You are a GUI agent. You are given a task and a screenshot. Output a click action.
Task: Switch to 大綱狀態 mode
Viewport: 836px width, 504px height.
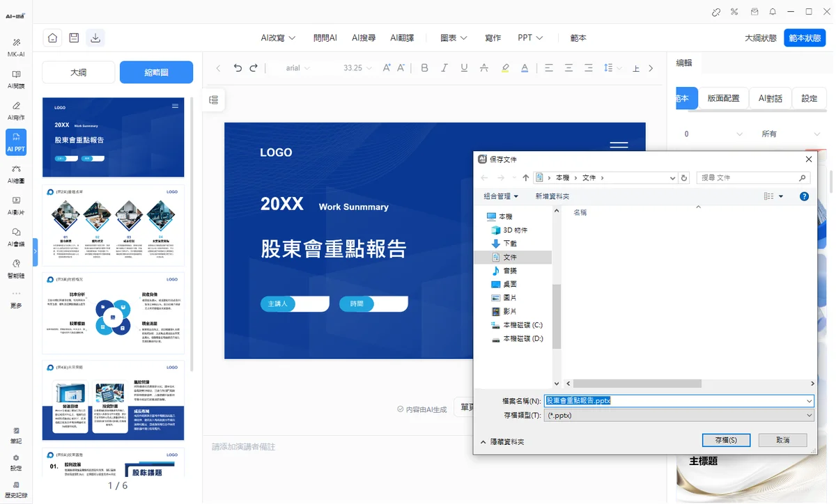pyautogui.click(x=761, y=38)
